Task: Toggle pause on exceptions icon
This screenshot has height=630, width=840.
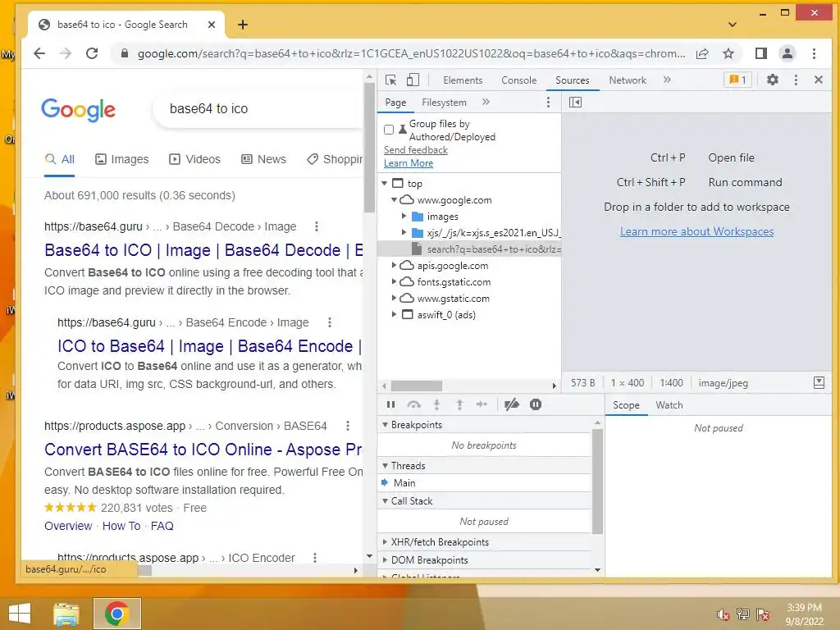Action: [x=535, y=404]
